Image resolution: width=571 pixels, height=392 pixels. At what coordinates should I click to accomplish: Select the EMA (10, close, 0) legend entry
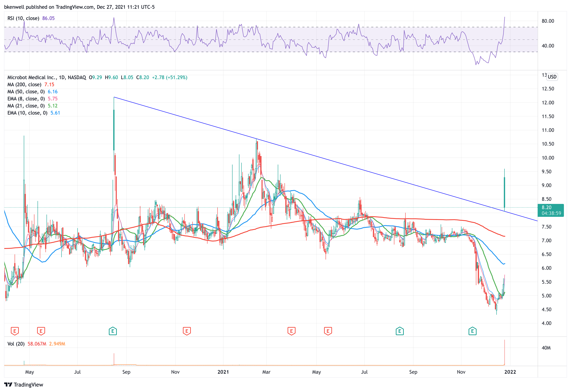click(27, 113)
